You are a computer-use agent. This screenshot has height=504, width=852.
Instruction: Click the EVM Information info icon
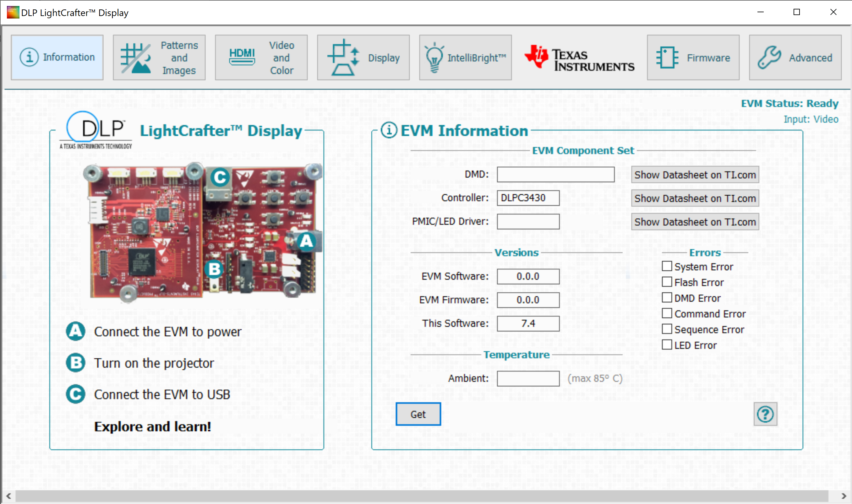click(x=389, y=130)
